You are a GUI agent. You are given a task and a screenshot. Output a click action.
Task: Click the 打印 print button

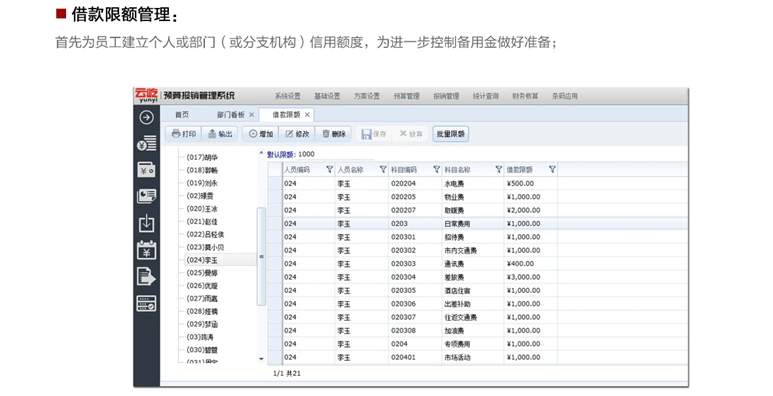[183, 134]
